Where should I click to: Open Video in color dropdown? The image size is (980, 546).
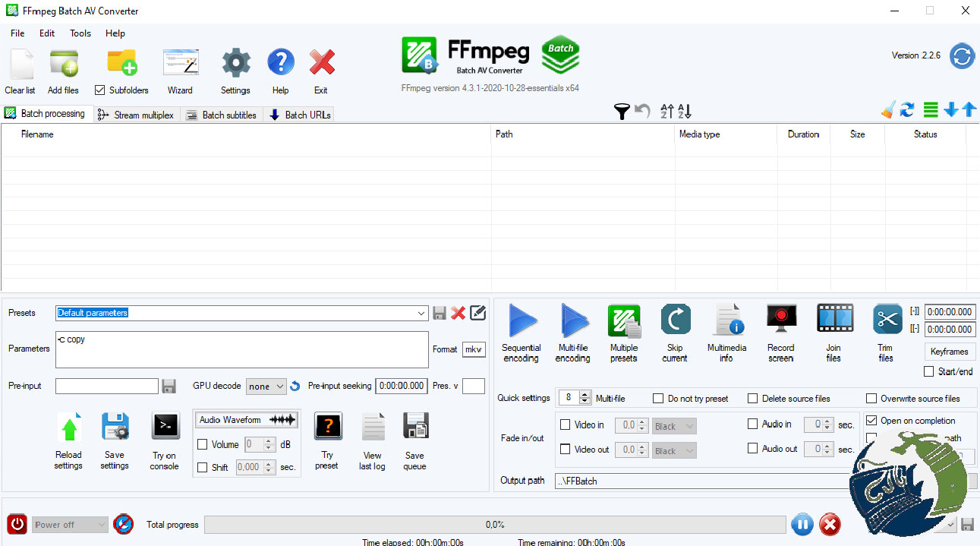[x=674, y=426]
